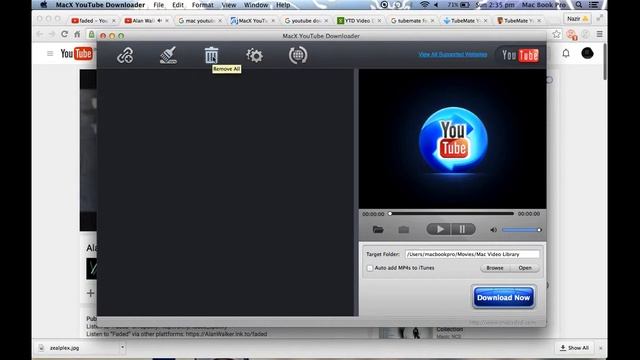Play the video preview
The width and height of the screenshot is (640, 360).
click(x=439, y=229)
